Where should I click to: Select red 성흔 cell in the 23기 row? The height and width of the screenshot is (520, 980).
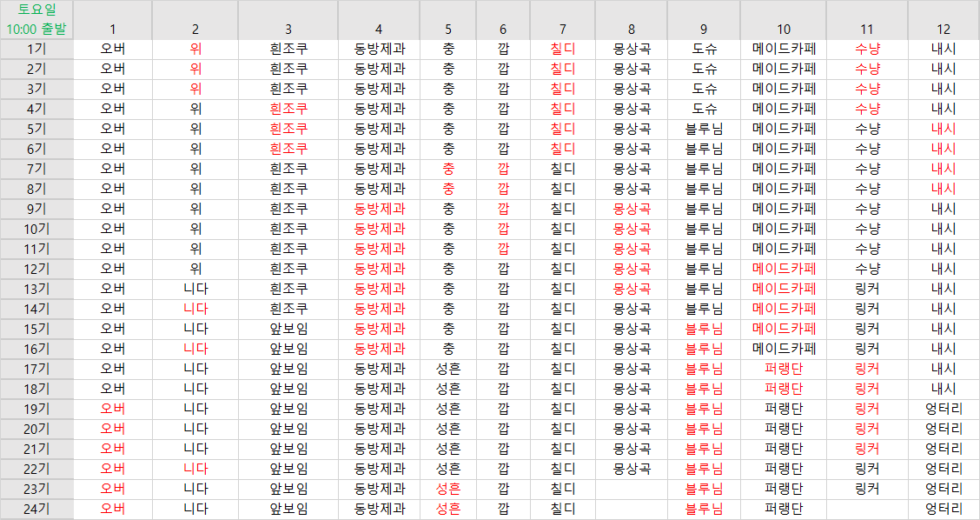[x=448, y=489]
